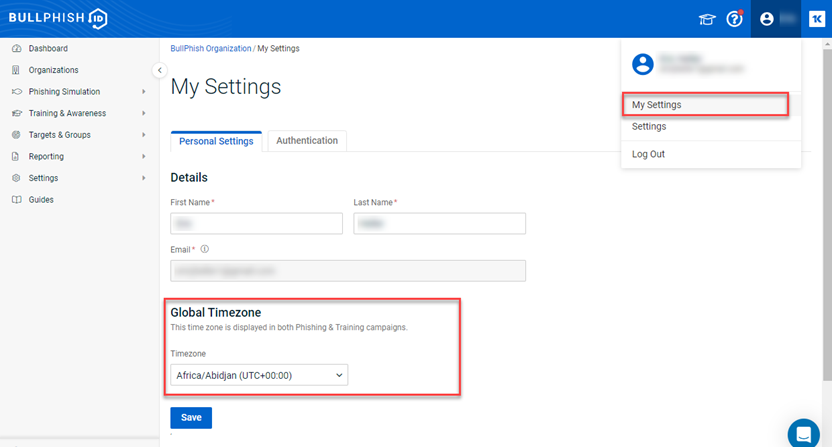Image resolution: width=832 pixels, height=447 pixels.
Task: Click the Save button
Action: point(191,418)
